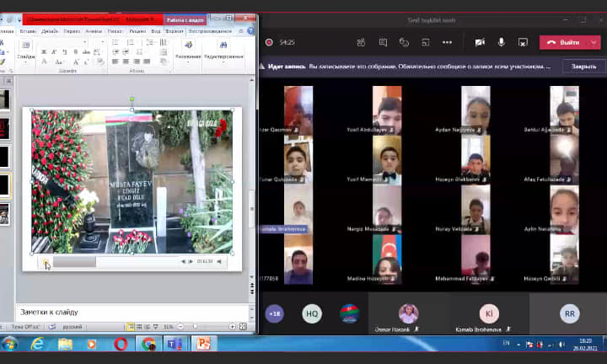Zoom out using the minus button
Viewport: 607px width, 364px height.
[180, 326]
